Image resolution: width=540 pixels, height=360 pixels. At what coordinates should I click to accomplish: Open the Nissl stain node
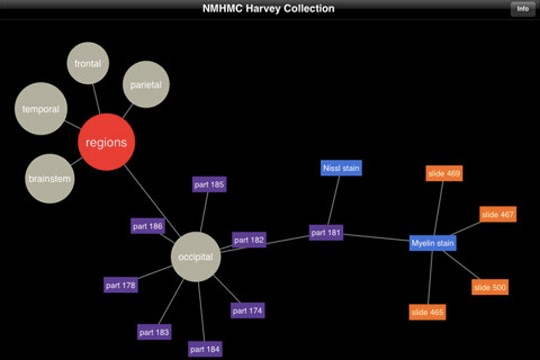[341, 168]
